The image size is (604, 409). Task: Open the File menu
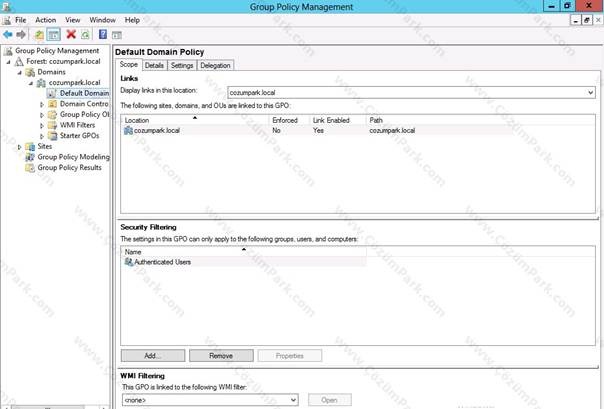coord(20,20)
